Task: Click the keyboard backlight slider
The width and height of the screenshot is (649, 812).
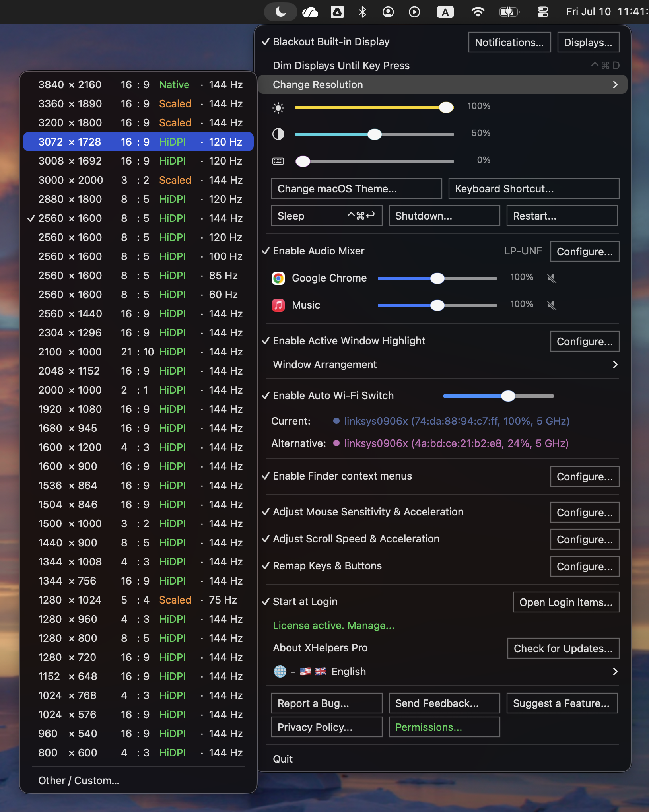Action: 374,161
